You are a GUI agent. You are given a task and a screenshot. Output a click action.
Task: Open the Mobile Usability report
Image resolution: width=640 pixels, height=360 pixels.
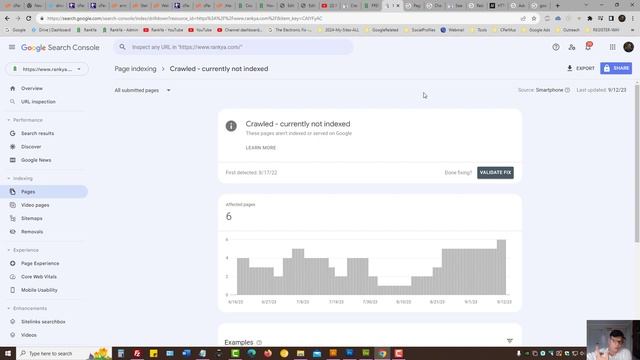tap(39, 290)
